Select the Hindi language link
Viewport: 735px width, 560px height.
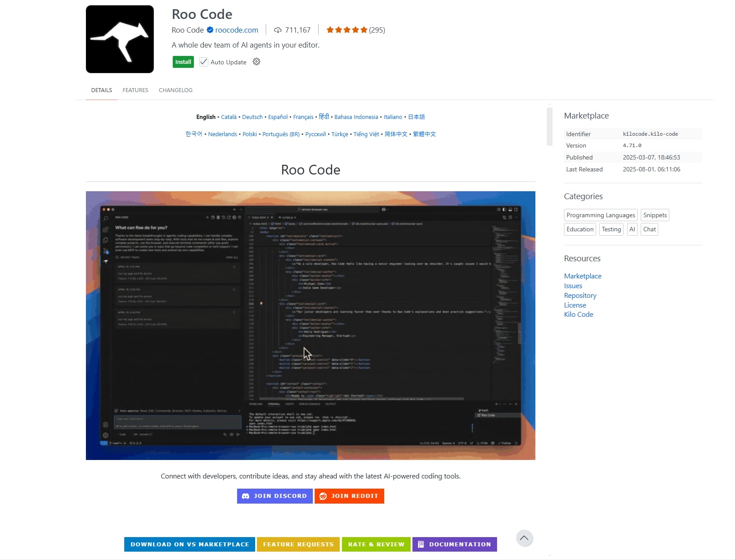324,117
